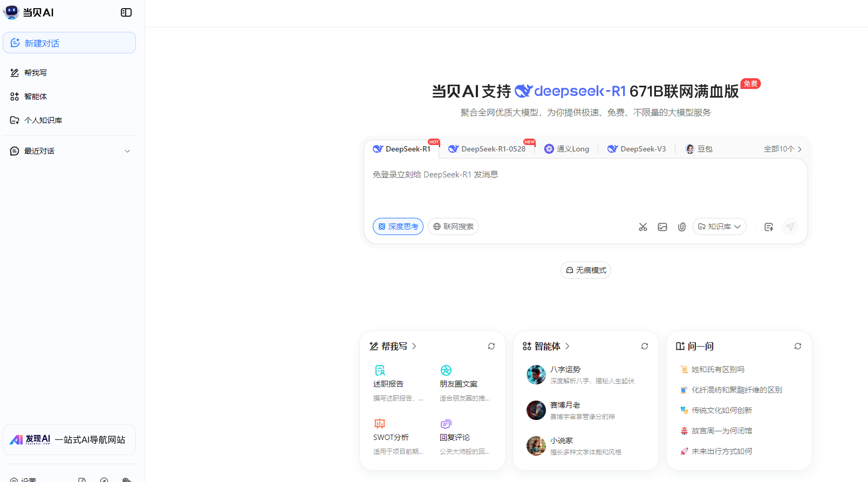Click the 赛博宇宙掌管缘分的神 description text
This screenshot has height=482, width=868.
[583, 417]
